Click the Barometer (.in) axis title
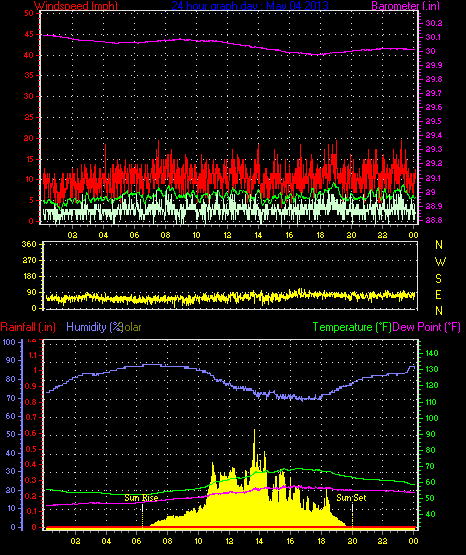466x555 pixels. tap(405, 5)
